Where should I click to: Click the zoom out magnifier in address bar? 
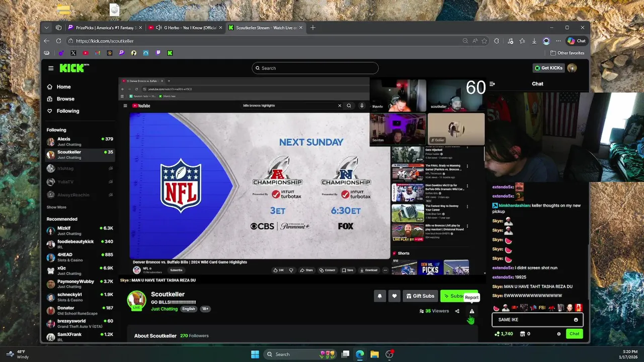tap(465, 41)
